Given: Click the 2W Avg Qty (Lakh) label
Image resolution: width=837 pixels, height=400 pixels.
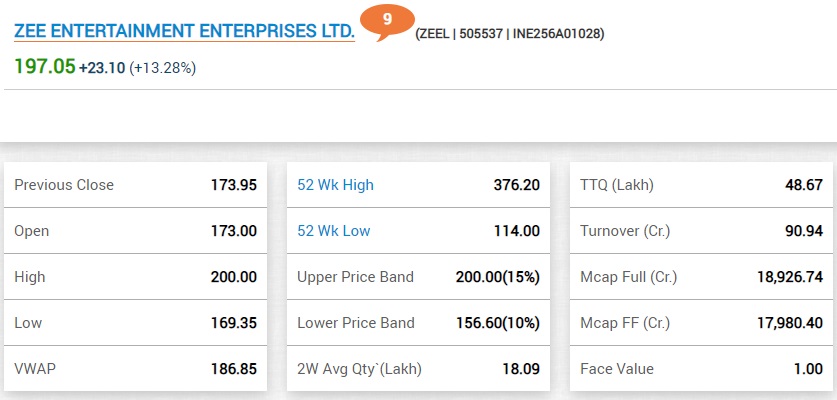Looking at the screenshot, I should [359, 369].
